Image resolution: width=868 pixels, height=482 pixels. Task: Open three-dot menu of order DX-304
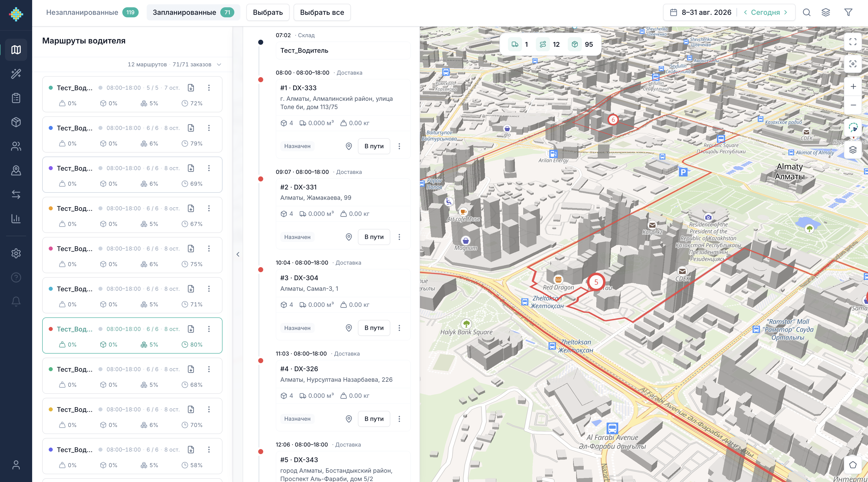pyautogui.click(x=399, y=328)
